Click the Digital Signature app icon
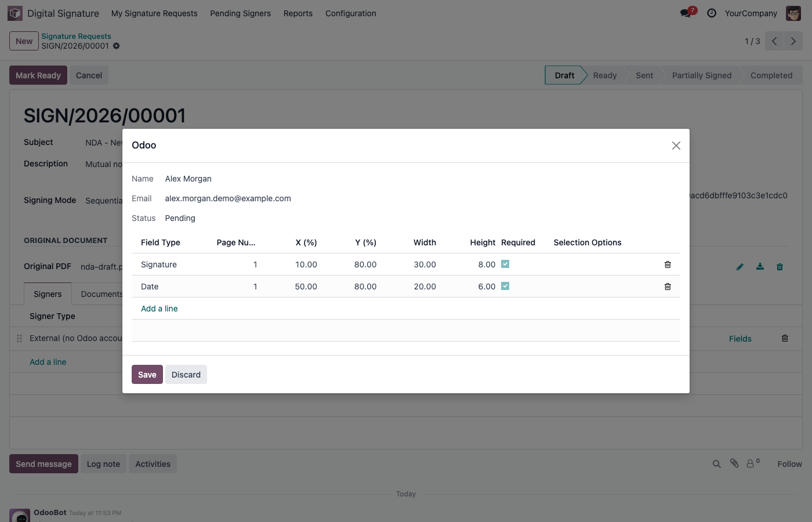 (15, 13)
